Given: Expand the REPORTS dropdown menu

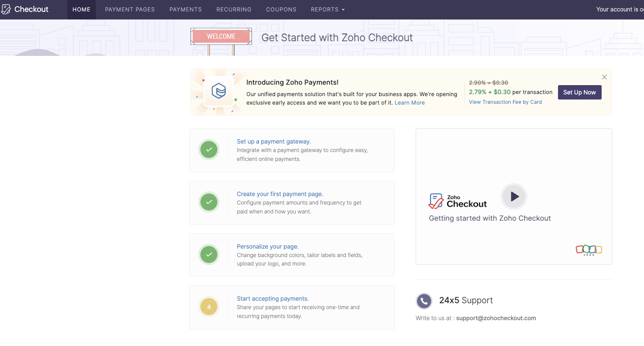Looking at the screenshot, I should 328,9.
